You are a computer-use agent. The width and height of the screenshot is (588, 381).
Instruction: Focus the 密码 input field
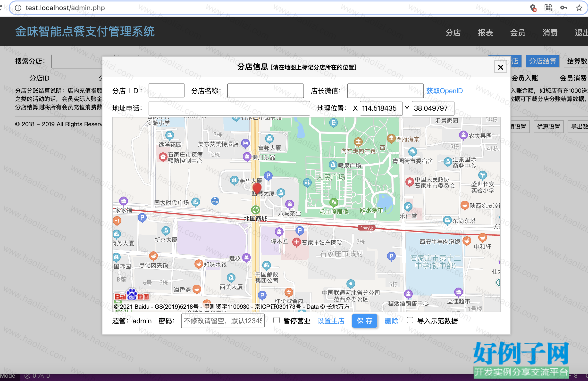pos(223,321)
